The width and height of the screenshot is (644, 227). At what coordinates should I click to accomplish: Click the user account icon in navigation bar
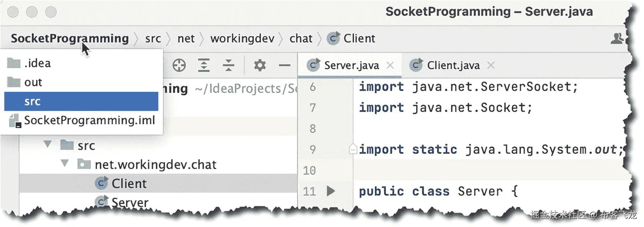tap(617, 38)
